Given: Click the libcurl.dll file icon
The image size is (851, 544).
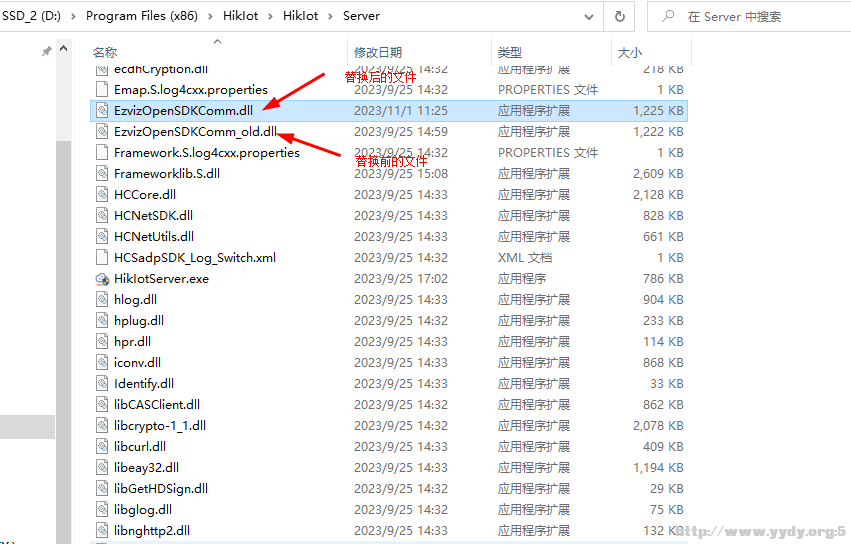Looking at the screenshot, I should click(x=101, y=446).
